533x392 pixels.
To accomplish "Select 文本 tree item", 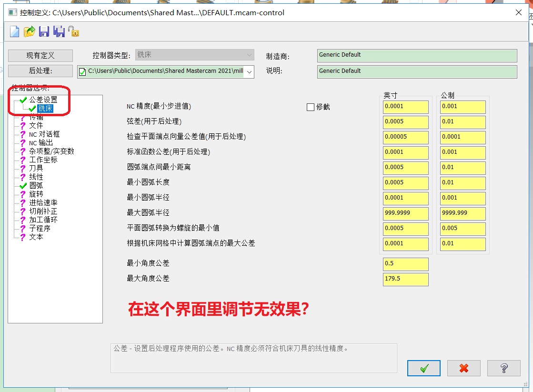I will (x=36, y=237).
